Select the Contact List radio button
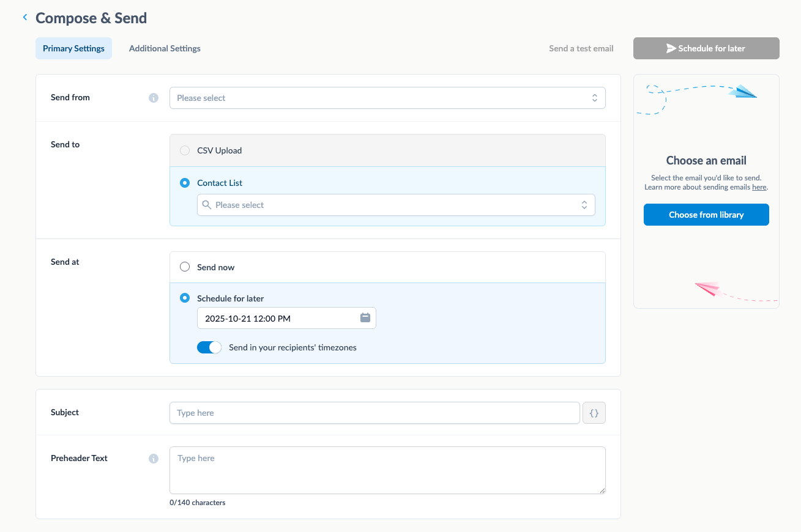The height and width of the screenshot is (532, 801). [x=185, y=183]
